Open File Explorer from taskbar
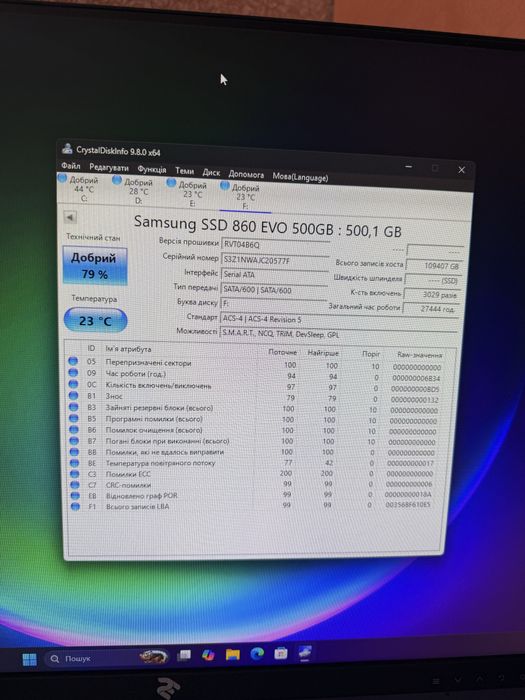The height and width of the screenshot is (700, 525). pyautogui.click(x=233, y=655)
